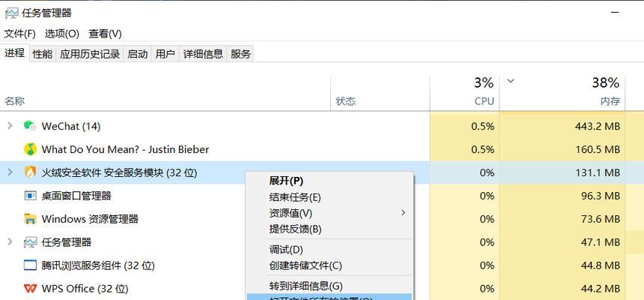644x300 pixels.
Task: Switch to the 服务 tab
Action: pyautogui.click(x=240, y=54)
